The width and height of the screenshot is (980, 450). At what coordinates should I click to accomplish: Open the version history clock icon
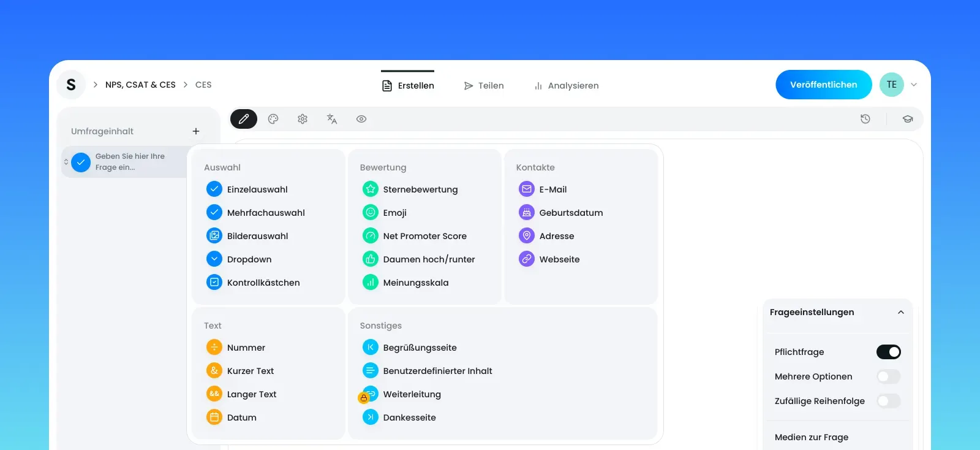point(865,119)
